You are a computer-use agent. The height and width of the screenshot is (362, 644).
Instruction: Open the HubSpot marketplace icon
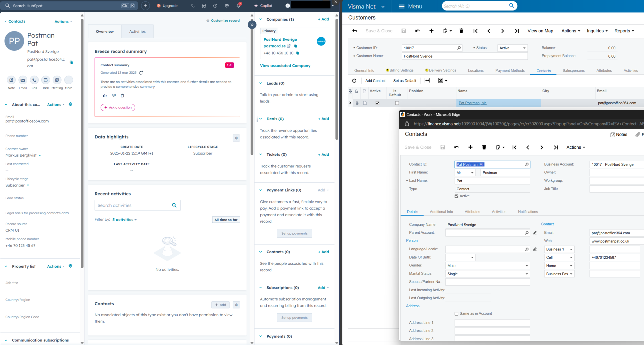(x=204, y=6)
